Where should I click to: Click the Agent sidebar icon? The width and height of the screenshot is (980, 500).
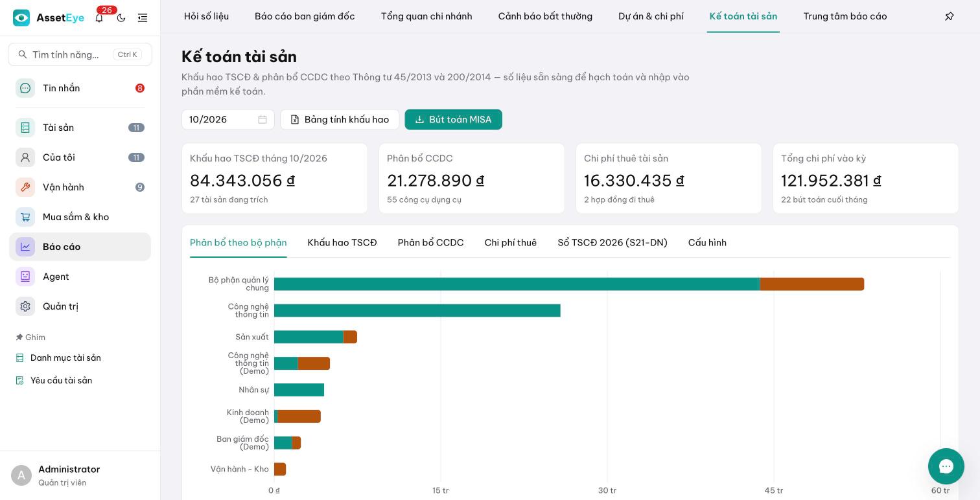tap(25, 277)
